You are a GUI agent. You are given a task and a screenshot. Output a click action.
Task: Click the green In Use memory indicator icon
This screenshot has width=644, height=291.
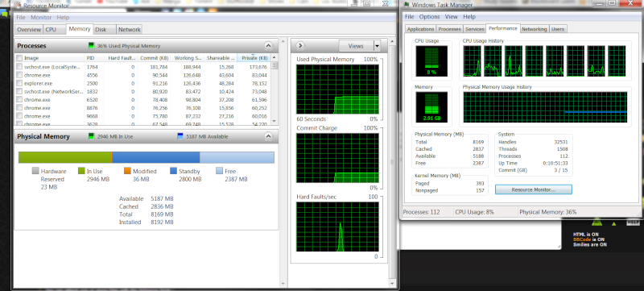tap(91, 136)
